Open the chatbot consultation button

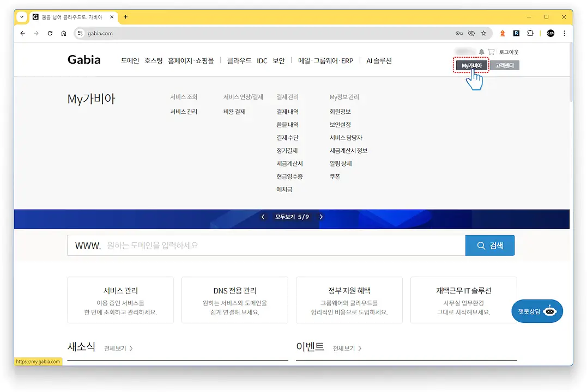pos(536,311)
